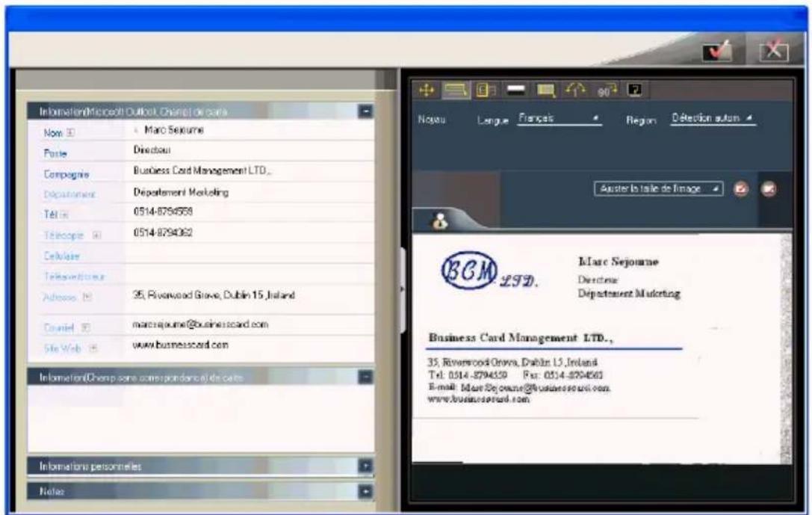Expand the Adresse field plus box
This screenshot has width=812, height=515.
tap(87, 297)
